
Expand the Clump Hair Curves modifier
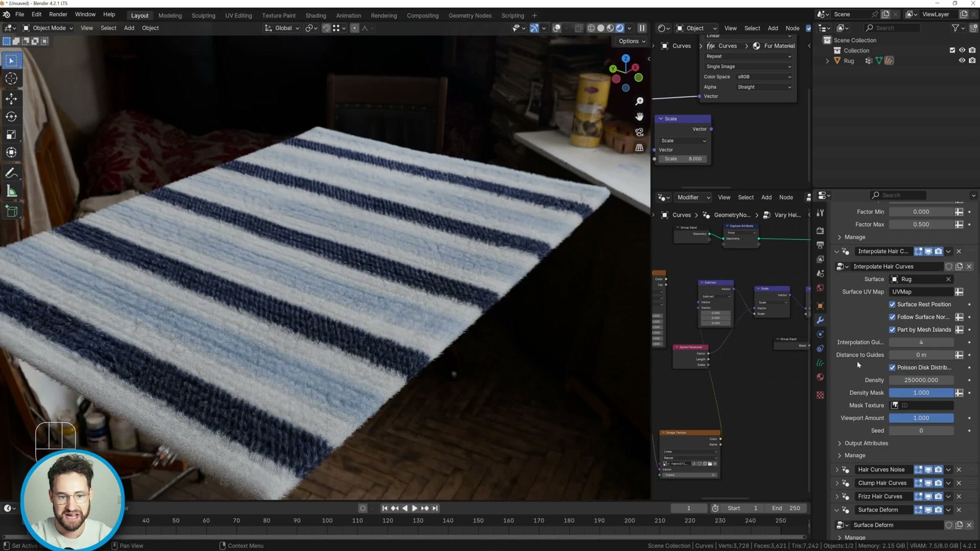[837, 483]
